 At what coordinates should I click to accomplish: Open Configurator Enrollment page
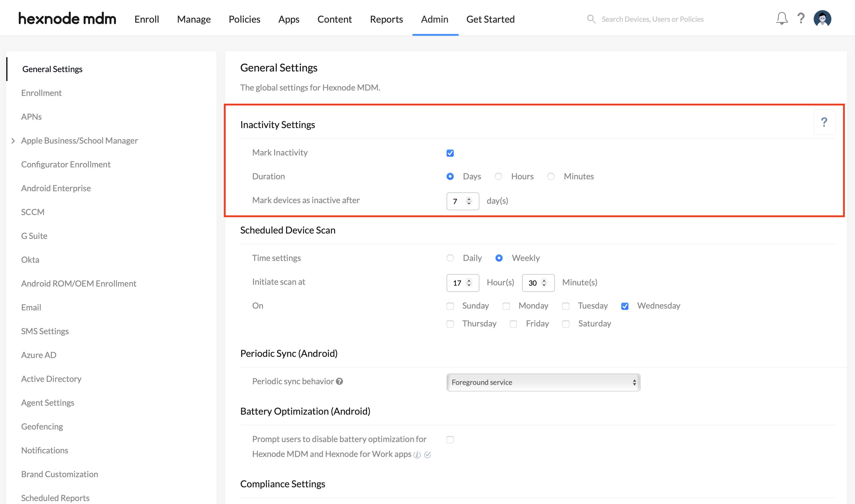[66, 164]
